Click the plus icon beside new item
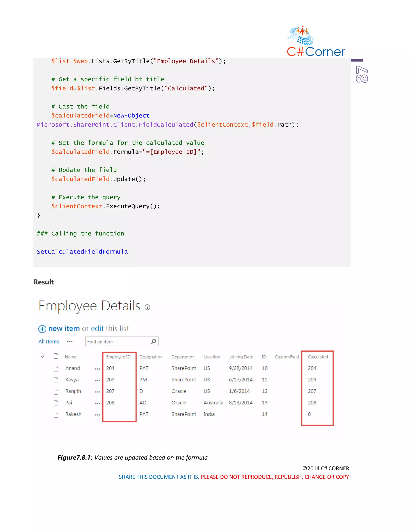Screen dimensions: 411x532 click(42, 329)
